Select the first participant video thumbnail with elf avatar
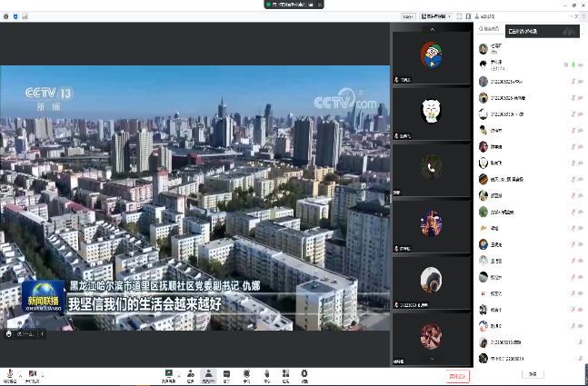The image size is (588, 386). pos(431,54)
